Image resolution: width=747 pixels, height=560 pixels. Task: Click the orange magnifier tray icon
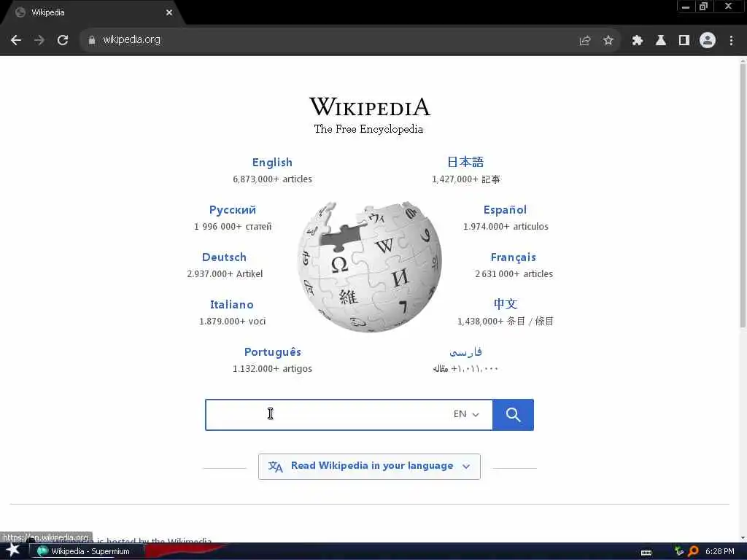tap(693, 551)
